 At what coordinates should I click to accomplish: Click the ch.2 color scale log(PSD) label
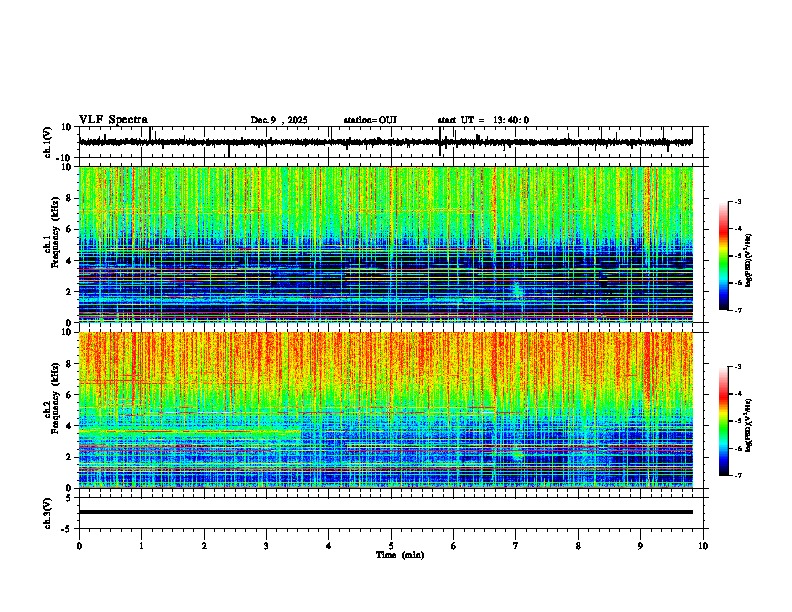click(x=748, y=426)
